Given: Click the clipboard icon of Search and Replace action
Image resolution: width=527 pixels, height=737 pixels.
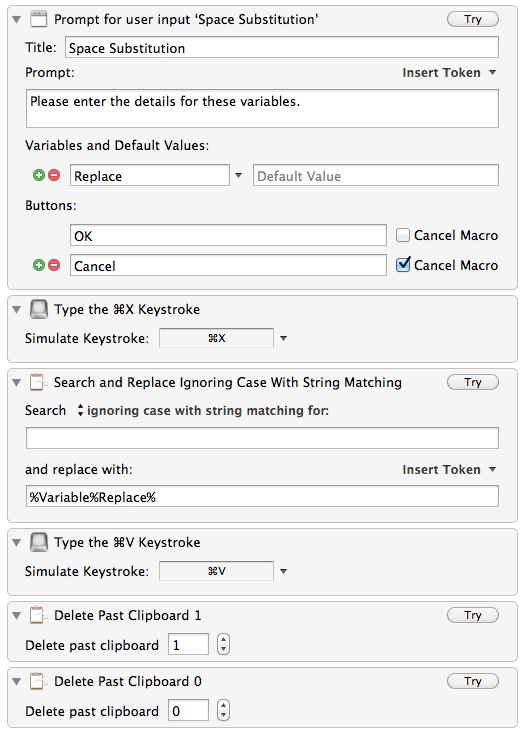Looking at the screenshot, I should [x=38, y=382].
